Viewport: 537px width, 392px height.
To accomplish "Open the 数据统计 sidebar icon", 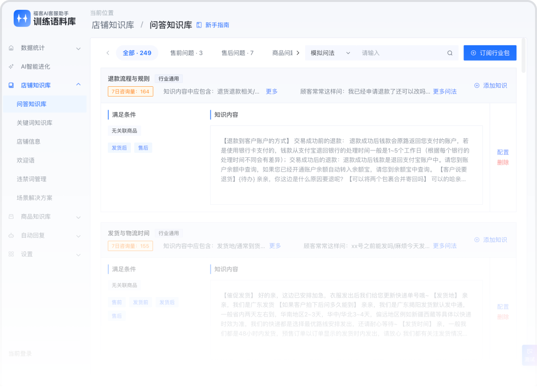I will tap(11, 48).
